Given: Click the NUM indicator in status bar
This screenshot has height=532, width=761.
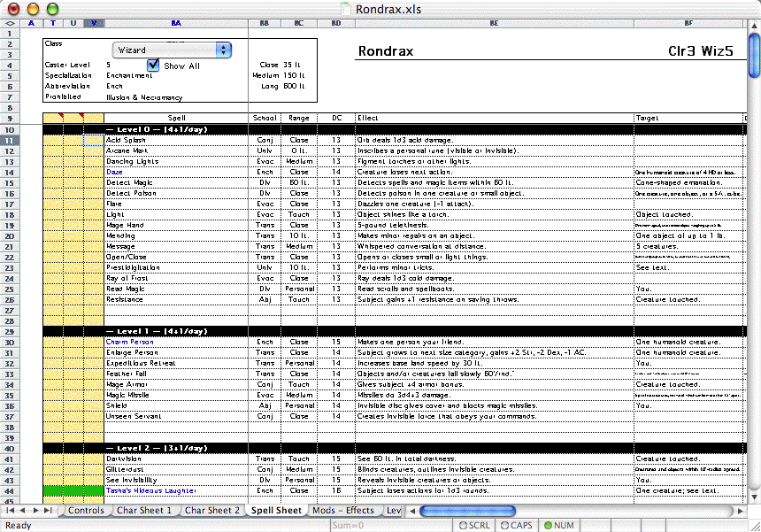Looking at the screenshot, I should [x=559, y=525].
